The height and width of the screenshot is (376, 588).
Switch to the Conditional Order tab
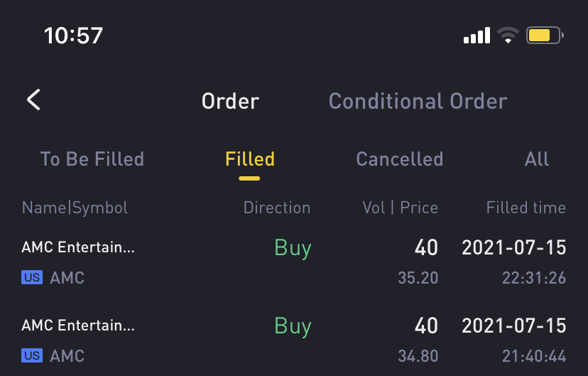pyautogui.click(x=418, y=102)
